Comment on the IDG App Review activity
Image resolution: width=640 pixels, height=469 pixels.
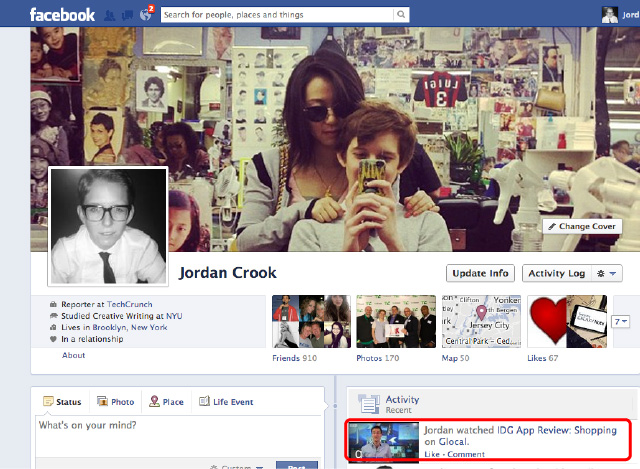pyautogui.click(x=466, y=454)
